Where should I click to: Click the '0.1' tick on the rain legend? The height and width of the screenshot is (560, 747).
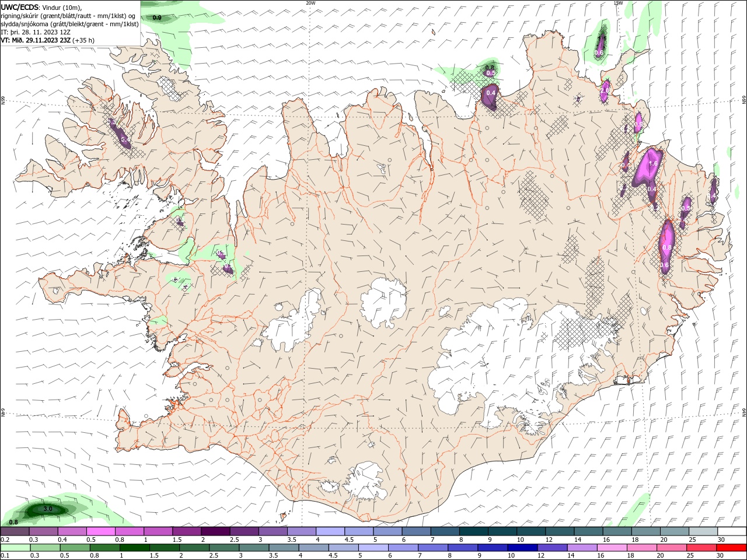5,556
